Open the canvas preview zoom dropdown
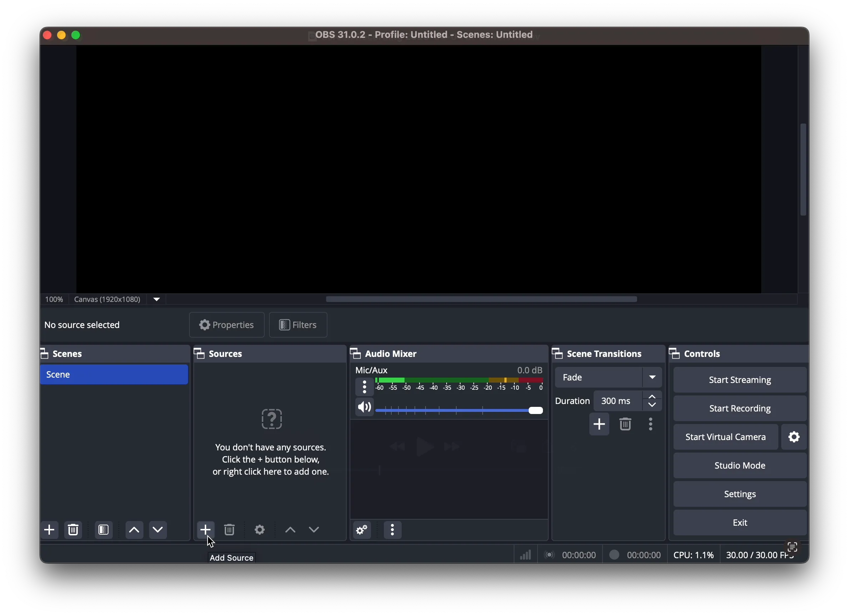This screenshot has height=616, width=849. (156, 299)
